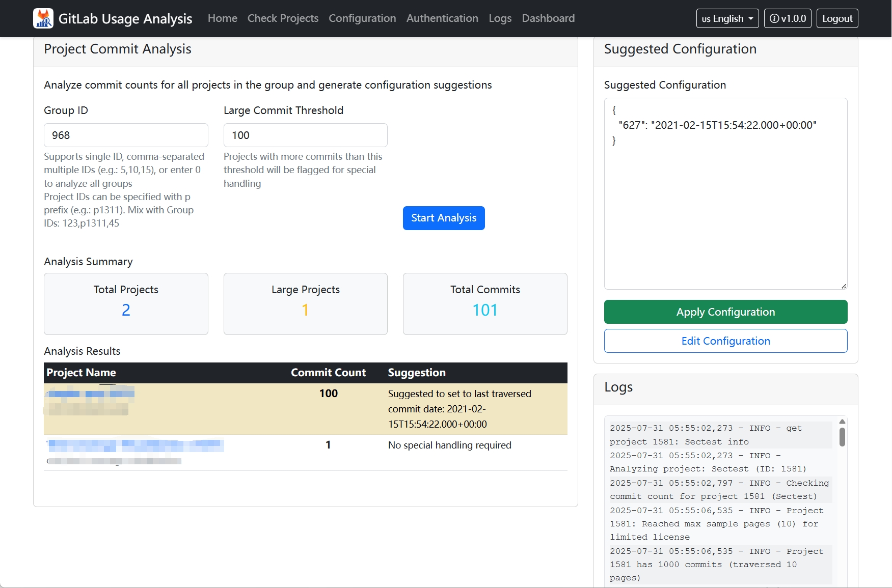The width and height of the screenshot is (892, 588).
Task: Click the Total Commits summary card
Action: (x=485, y=304)
